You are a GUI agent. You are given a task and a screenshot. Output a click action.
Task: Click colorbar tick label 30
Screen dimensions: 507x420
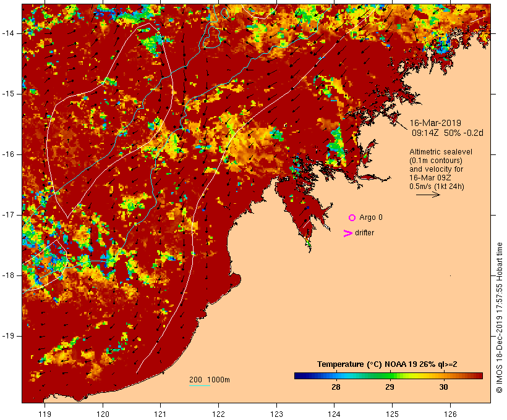[x=444, y=387]
